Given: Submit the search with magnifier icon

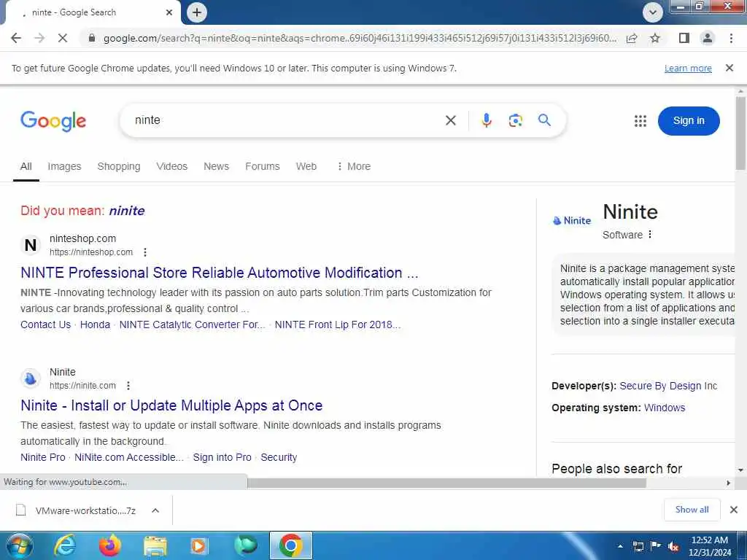Looking at the screenshot, I should pyautogui.click(x=544, y=120).
